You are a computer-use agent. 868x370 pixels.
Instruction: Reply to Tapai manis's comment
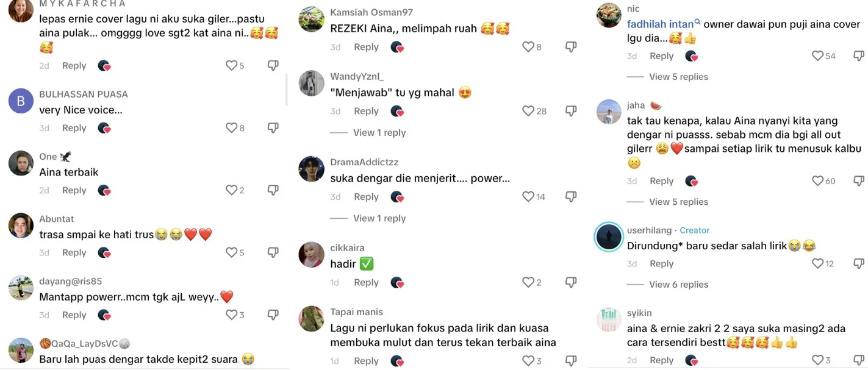pyautogui.click(x=367, y=361)
